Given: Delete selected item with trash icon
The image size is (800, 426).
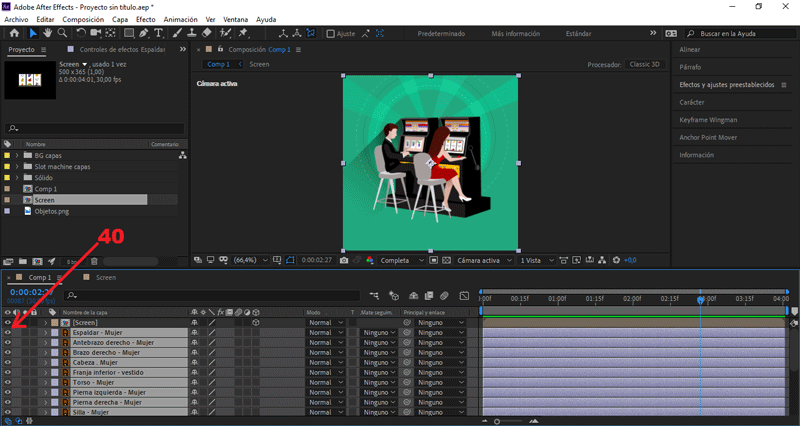Looking at the screenshot, I should click(x=94, y=261).
